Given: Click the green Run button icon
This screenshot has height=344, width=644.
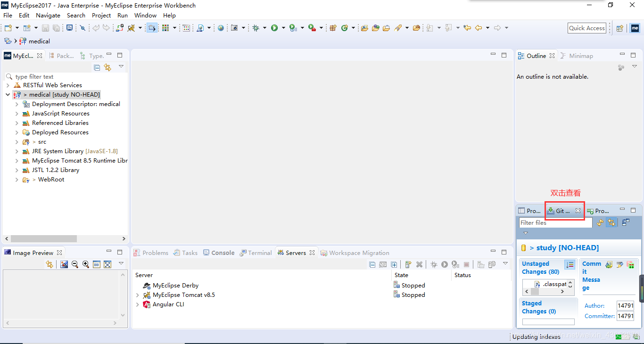Looking at the screenshot, I should click(274, 28).
